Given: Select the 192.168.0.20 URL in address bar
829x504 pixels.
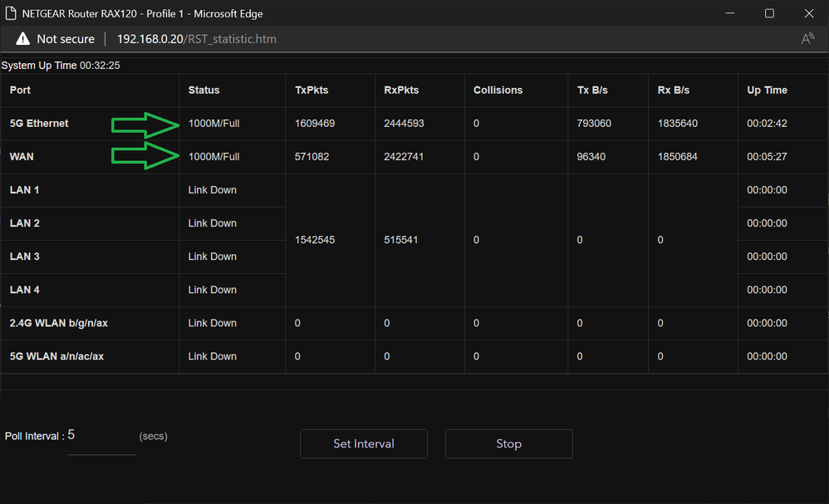Looking at the screenshot, I should (x=196, y=39).
